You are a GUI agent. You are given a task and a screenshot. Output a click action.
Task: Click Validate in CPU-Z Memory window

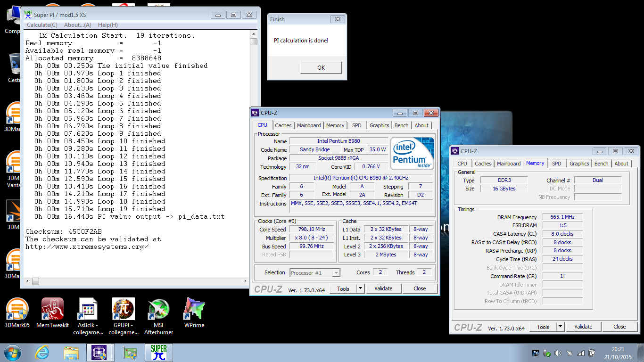coord(583,327)
